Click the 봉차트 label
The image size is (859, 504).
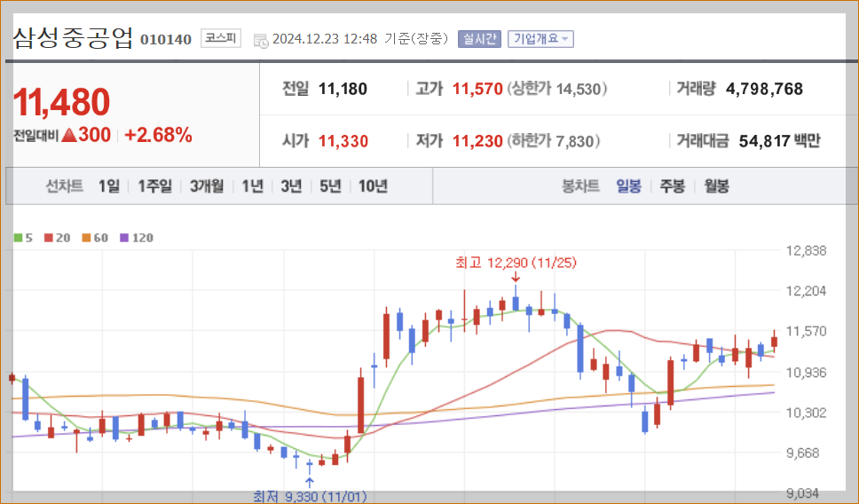tap(580, 186)
